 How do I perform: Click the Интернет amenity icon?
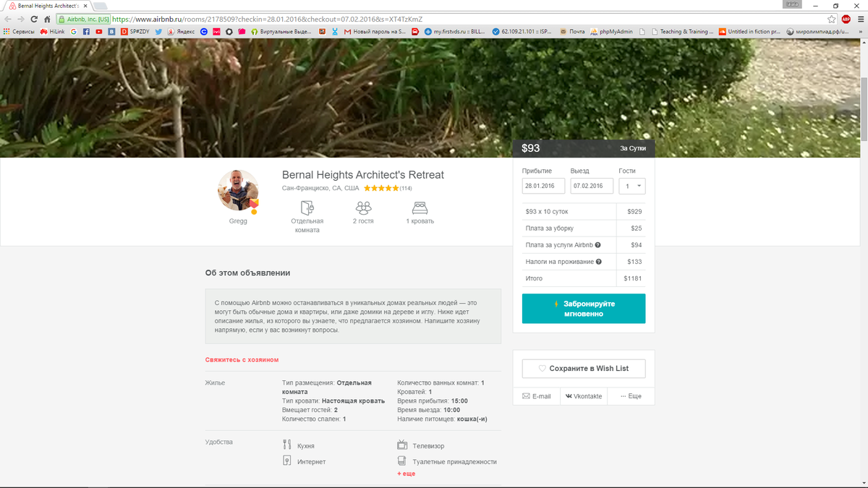(x=287, y=461)
